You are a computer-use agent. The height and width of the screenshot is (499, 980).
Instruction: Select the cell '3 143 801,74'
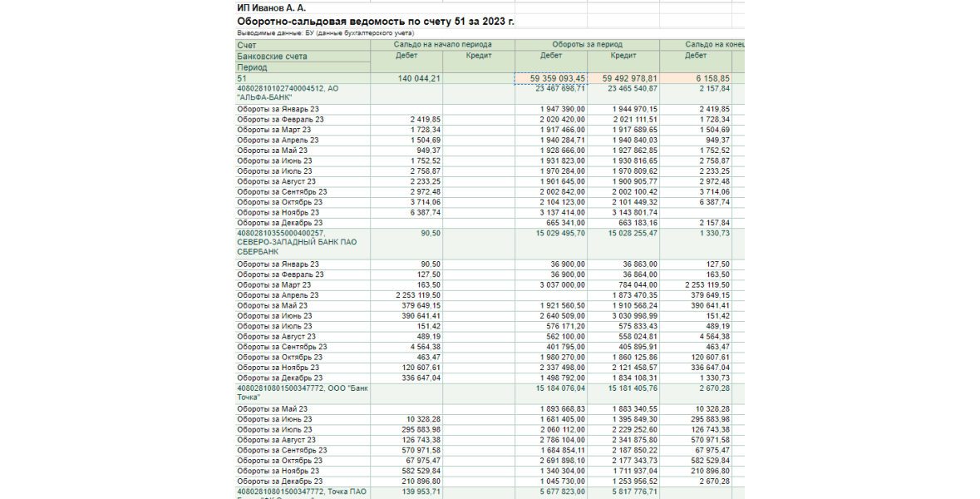(623, 213)
